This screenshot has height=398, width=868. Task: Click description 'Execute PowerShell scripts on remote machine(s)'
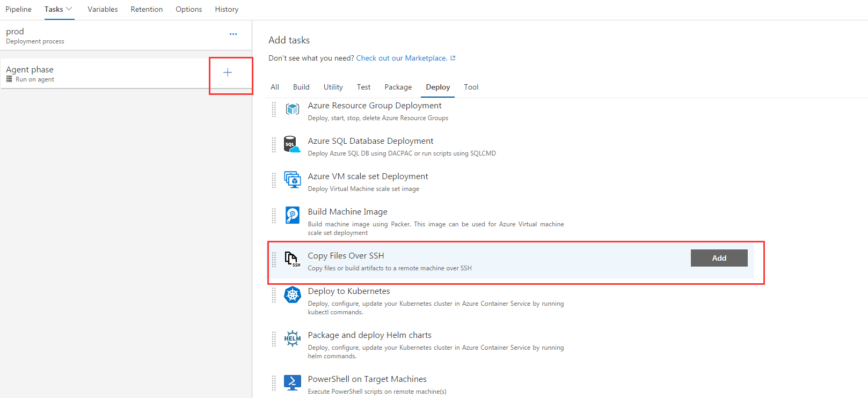377,392
